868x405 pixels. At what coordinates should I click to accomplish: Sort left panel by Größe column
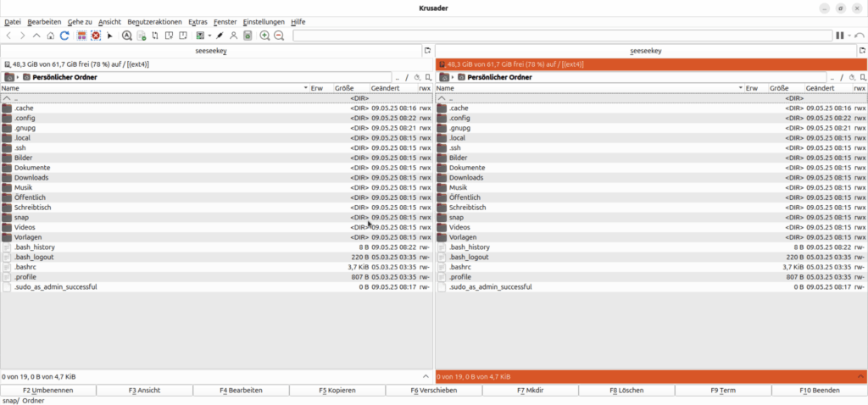(344, 88)
